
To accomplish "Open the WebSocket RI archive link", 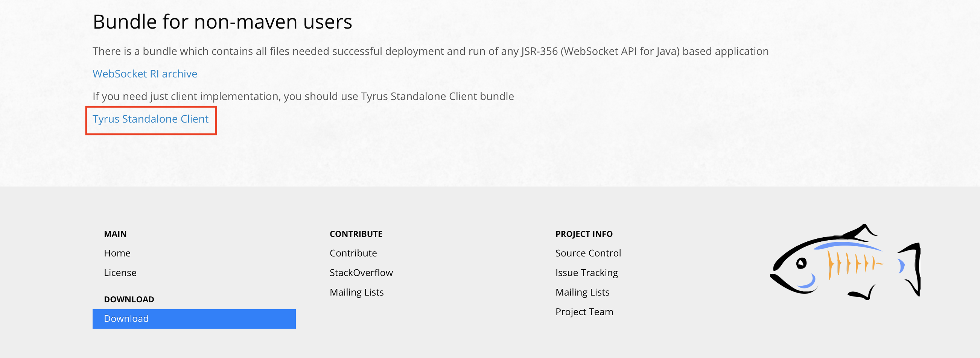I will click(145, 74).
